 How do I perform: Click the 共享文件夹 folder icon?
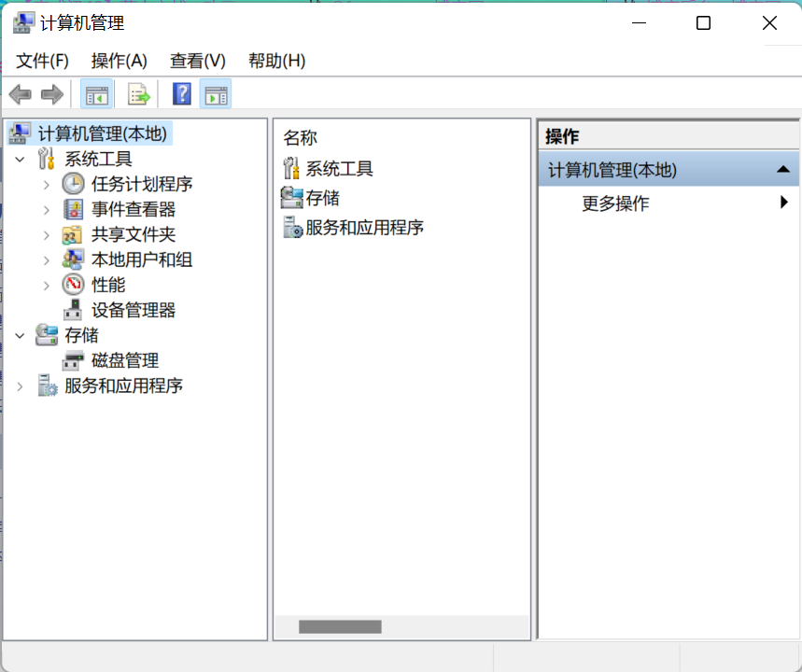click(x=72, y=235)
